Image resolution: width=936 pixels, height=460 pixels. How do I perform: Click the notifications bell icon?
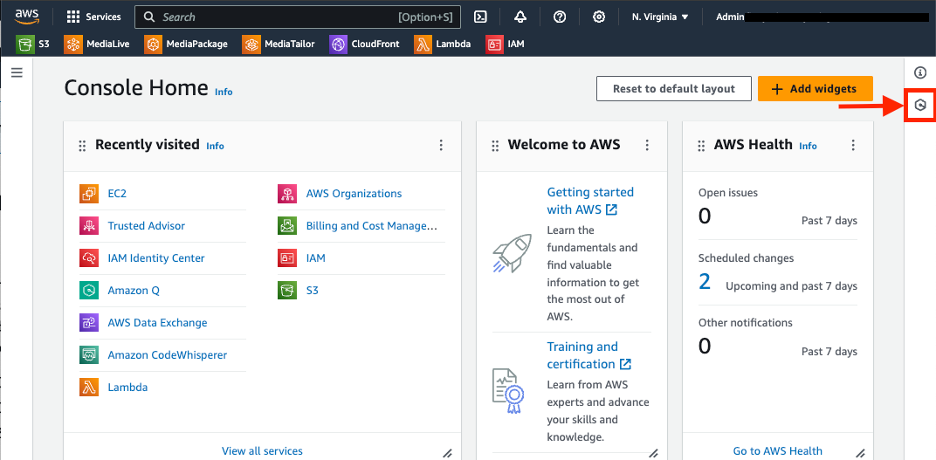coord(520,17)
